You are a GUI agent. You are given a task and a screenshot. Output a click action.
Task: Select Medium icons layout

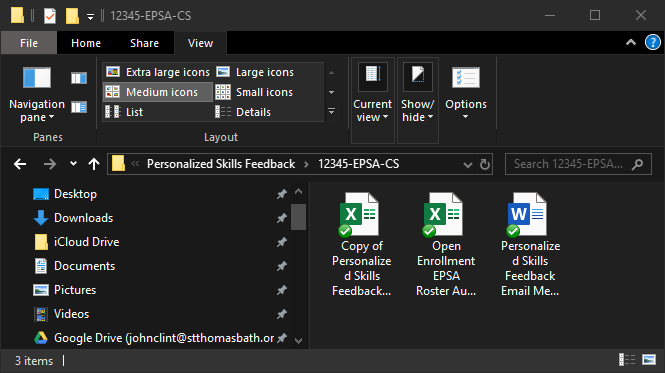click(x=158, y=92)
